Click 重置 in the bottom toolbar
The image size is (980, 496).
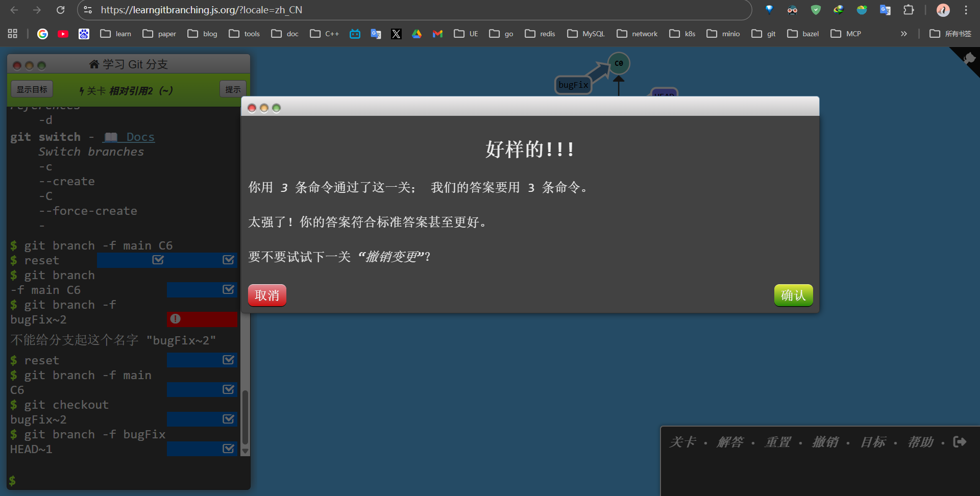coord(777,442)
